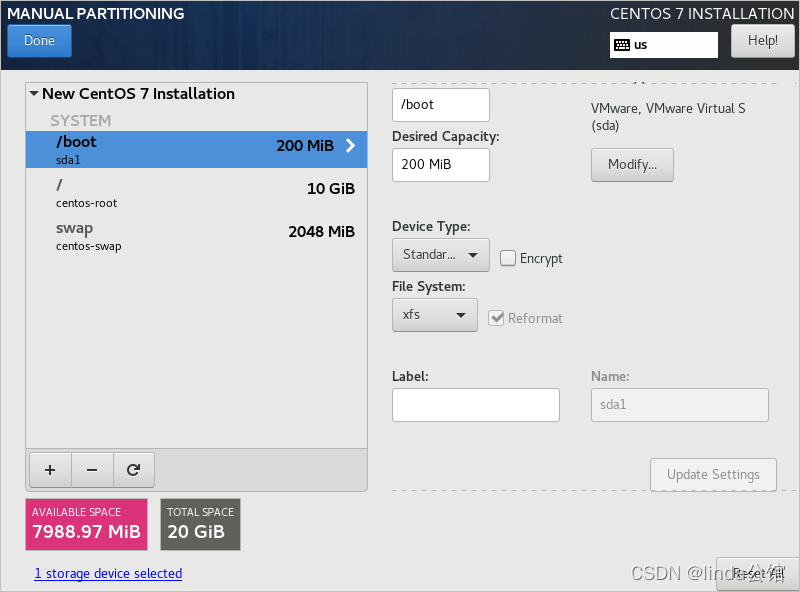Click the arrow chevron on /boot row

point(351,146)
